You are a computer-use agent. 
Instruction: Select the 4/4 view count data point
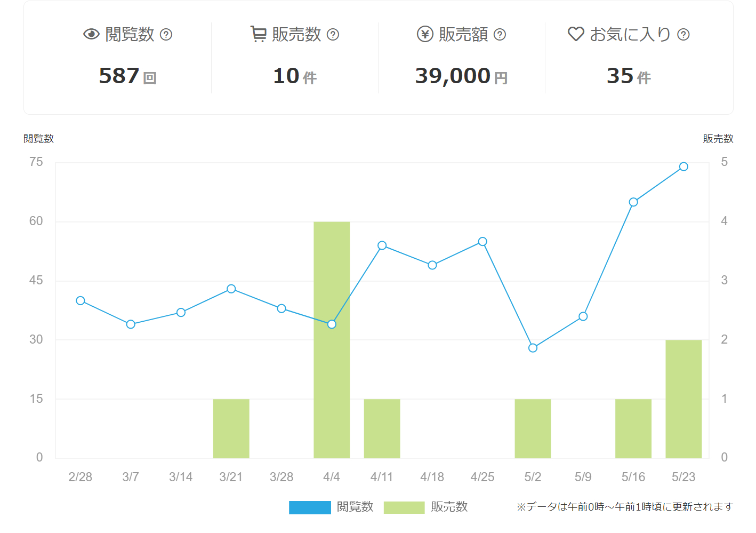tap(332, 324)
